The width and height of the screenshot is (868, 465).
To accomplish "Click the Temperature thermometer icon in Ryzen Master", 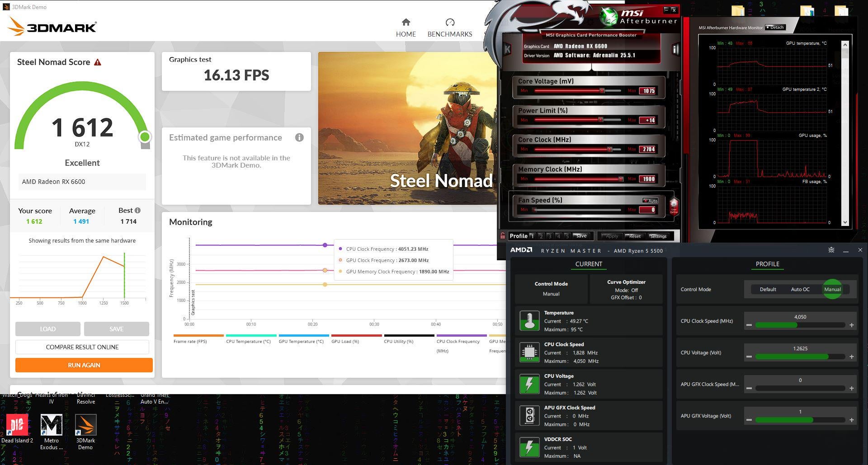I will click(529, 321).
